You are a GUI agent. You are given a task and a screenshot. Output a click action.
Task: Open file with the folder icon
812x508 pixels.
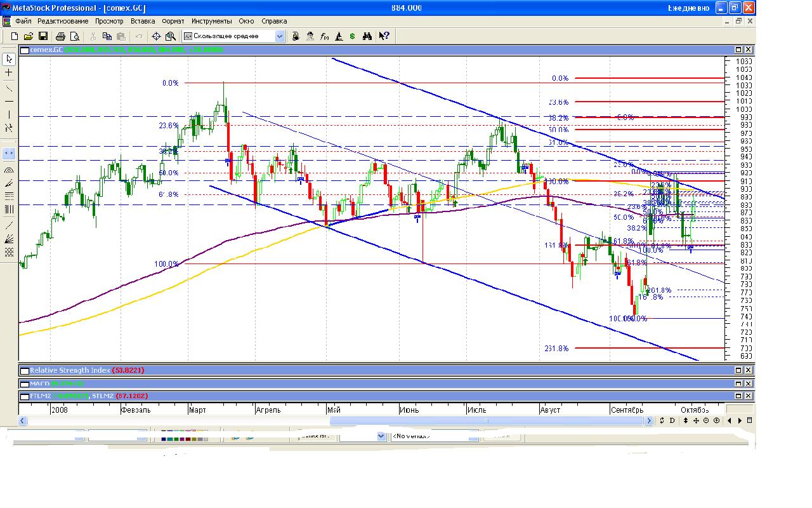29,36
